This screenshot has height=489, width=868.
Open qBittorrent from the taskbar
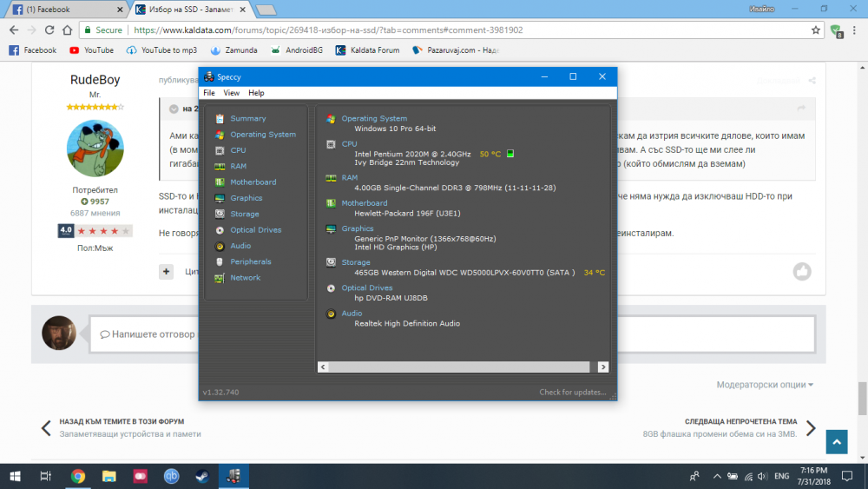[171, 476]
